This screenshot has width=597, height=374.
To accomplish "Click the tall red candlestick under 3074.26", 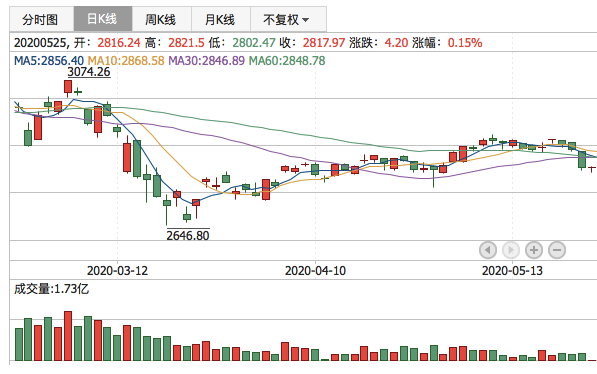I will click(68, 87).
